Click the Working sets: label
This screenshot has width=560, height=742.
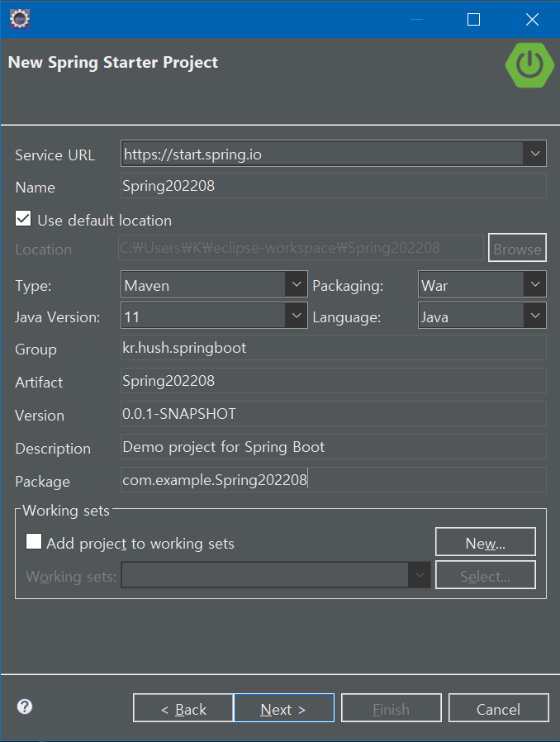[71, 577]
